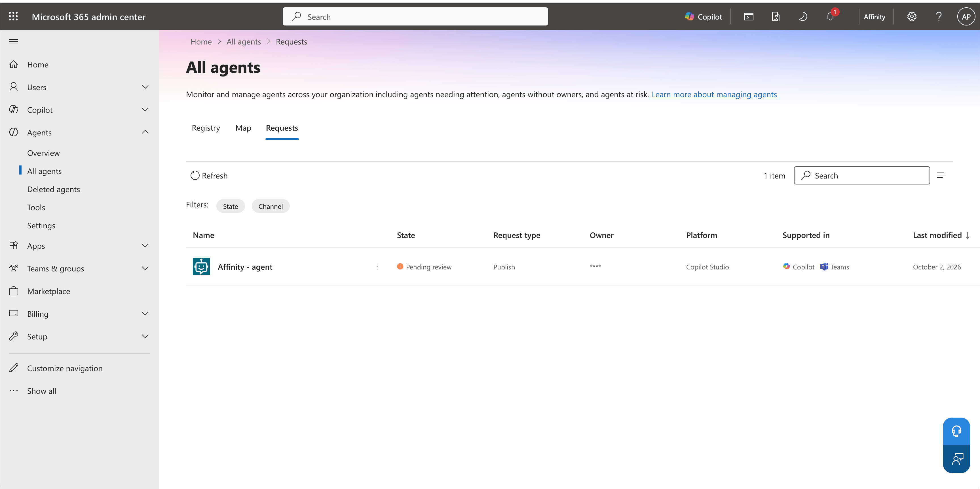Open the settings gear icon
This screenshot has height=489, width=980.
tap(912, 16)
